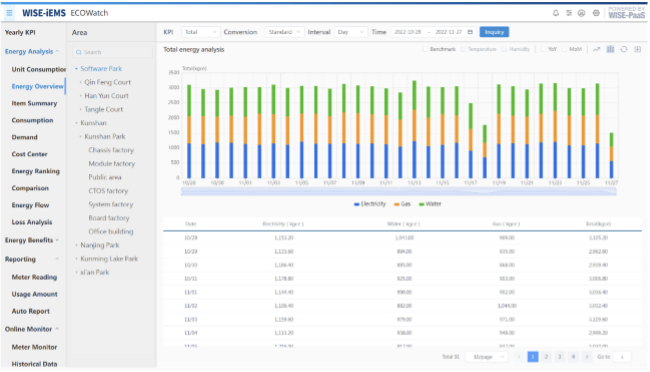The height and width of the screenshot is (372, 650).
Task: Open Meter Reading menu item
Action: 34,277
